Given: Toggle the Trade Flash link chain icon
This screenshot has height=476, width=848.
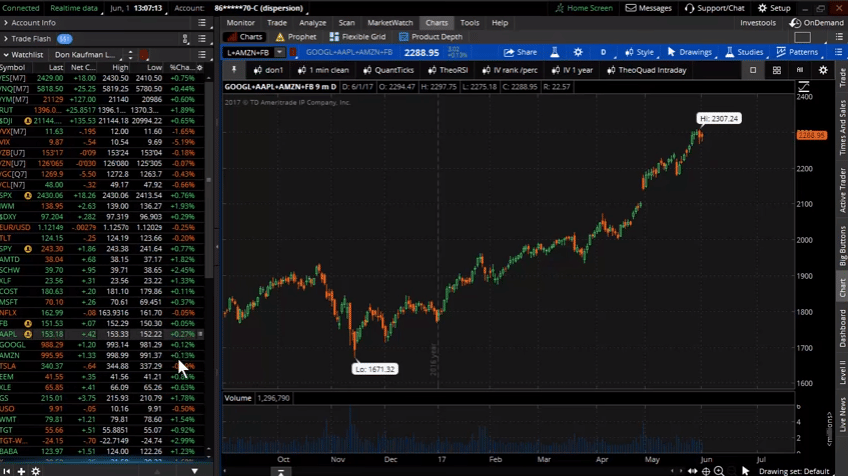Looking at the screenshot, I should [x=185, y=39].
